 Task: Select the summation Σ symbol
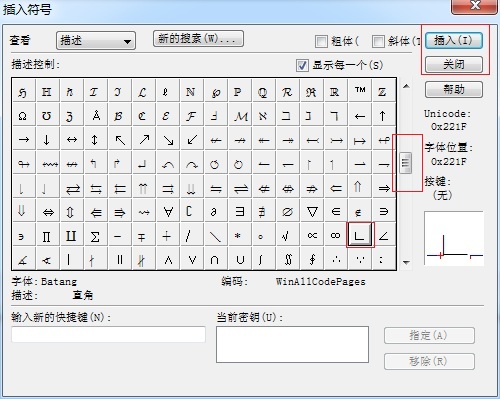point(96,235)
